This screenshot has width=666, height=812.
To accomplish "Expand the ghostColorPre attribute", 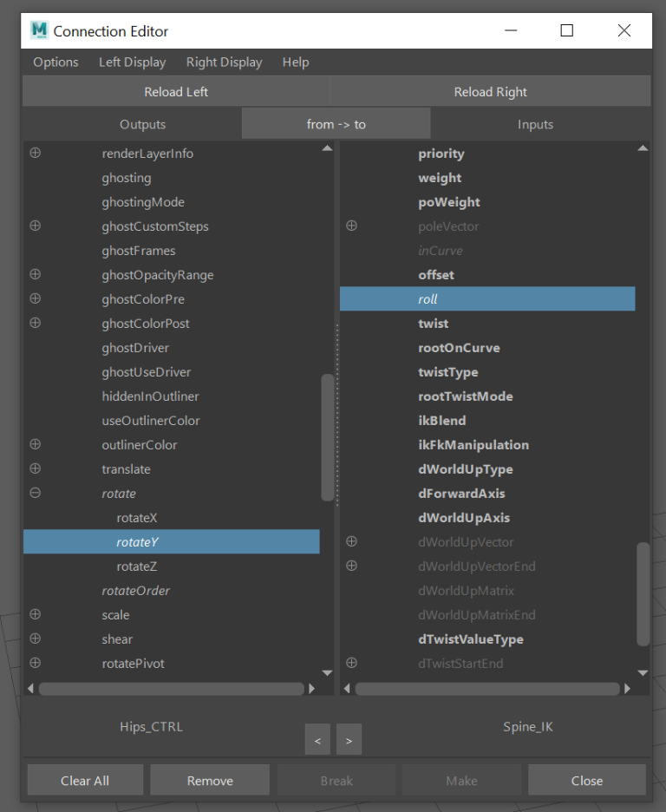I will coord(36,299).
